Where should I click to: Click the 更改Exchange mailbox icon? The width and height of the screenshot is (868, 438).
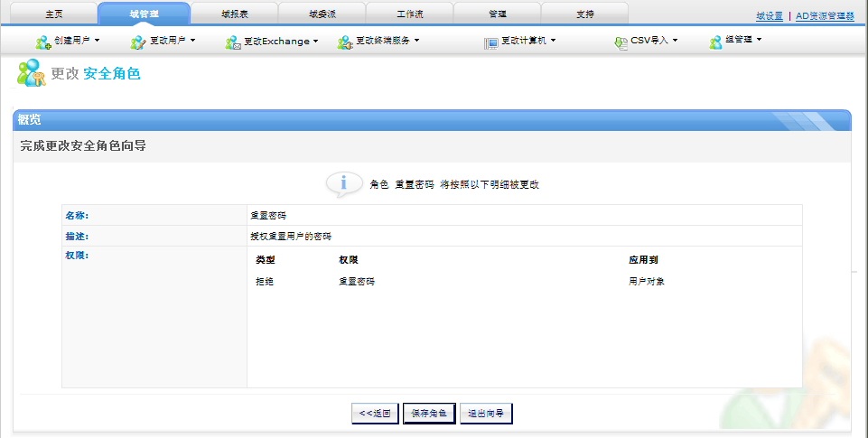pos(233,42)
